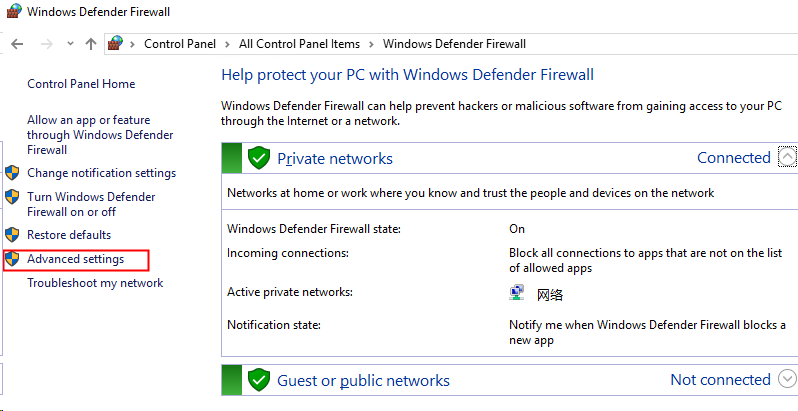Viewport: 798px width, 411px height.
Task: Click the green shield beside Guest or public networks
Action: pos(259,380)
